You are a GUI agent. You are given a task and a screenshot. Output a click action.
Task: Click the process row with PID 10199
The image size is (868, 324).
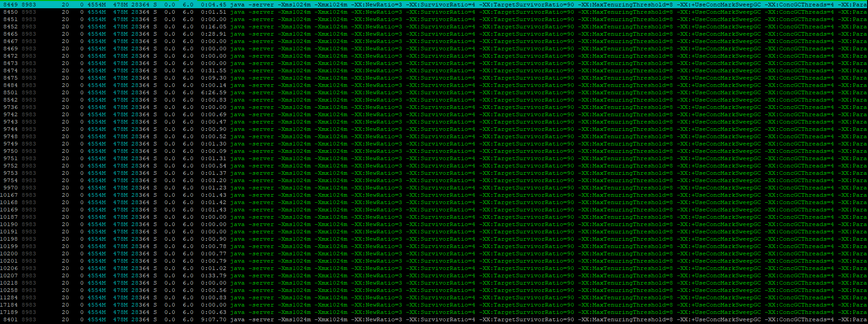click(x=434, y=246)
